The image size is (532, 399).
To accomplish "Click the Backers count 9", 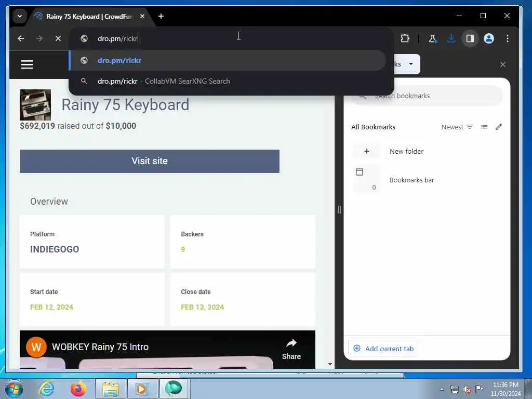I will 183,250.
